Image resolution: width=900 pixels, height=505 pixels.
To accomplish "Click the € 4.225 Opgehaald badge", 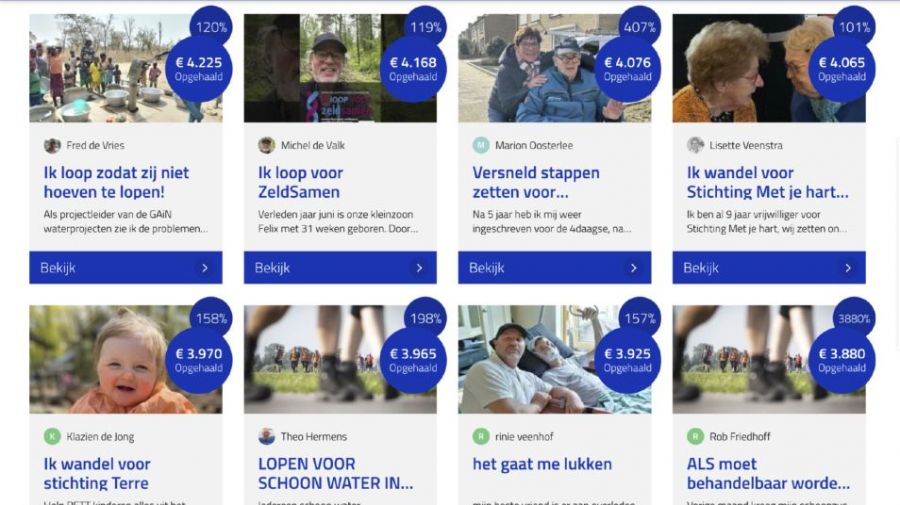I will (x=199, y=69).
